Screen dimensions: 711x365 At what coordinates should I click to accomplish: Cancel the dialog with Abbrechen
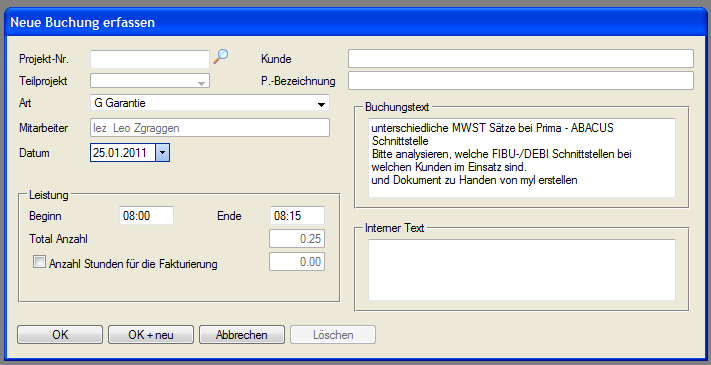[x=242, y=335]
